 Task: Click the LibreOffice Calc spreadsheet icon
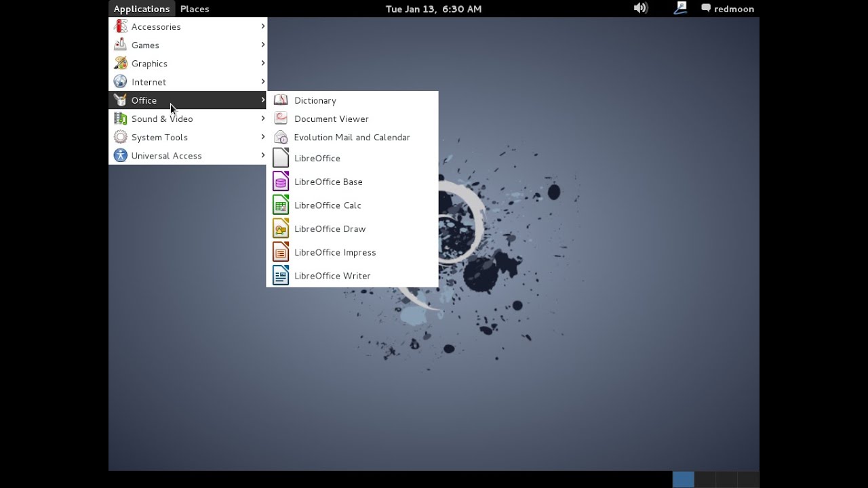pos(281,205)
